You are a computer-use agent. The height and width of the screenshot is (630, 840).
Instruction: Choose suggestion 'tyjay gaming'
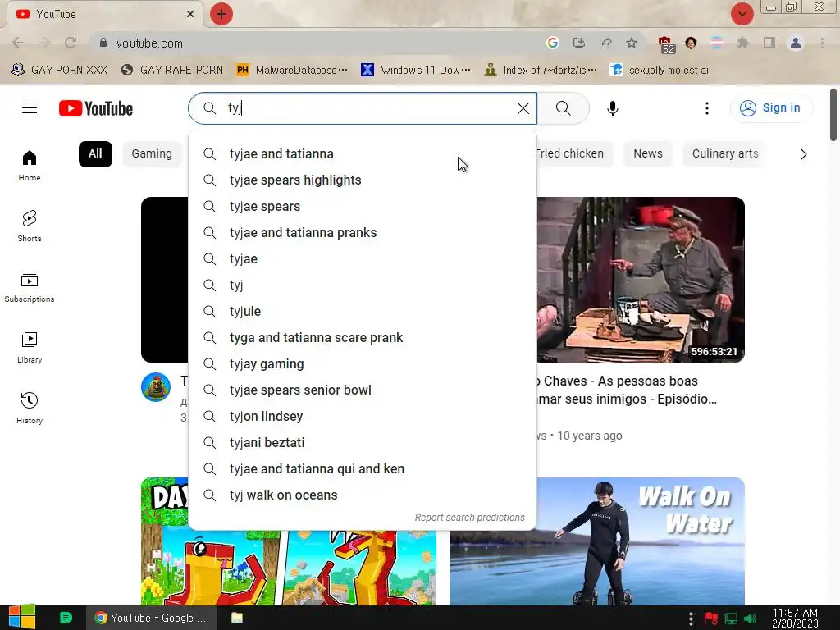[x=363, y=363]
